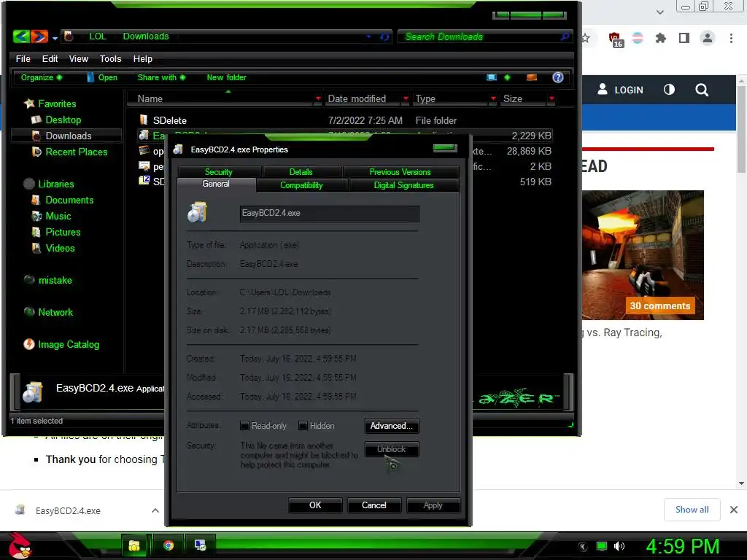The height and width of the screenshot is (560, 747).
Task: Click the Chrome profile avatar icon
Action: [708, 38]
